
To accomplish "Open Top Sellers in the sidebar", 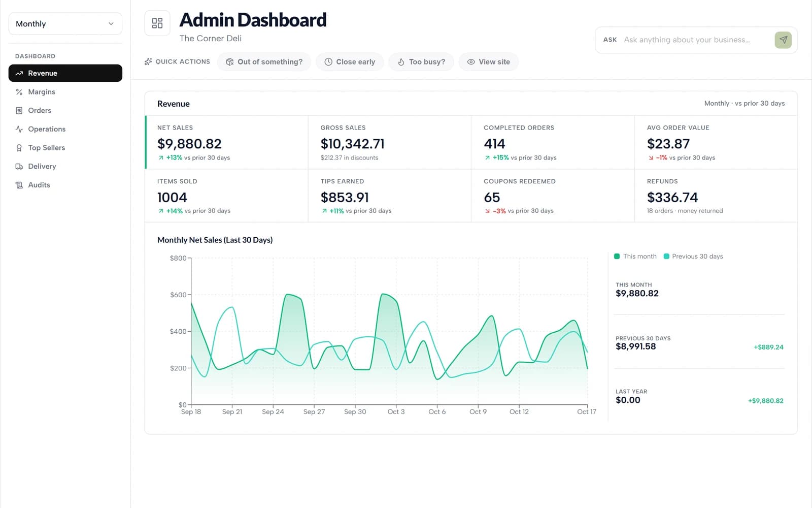I will point(65,148).
